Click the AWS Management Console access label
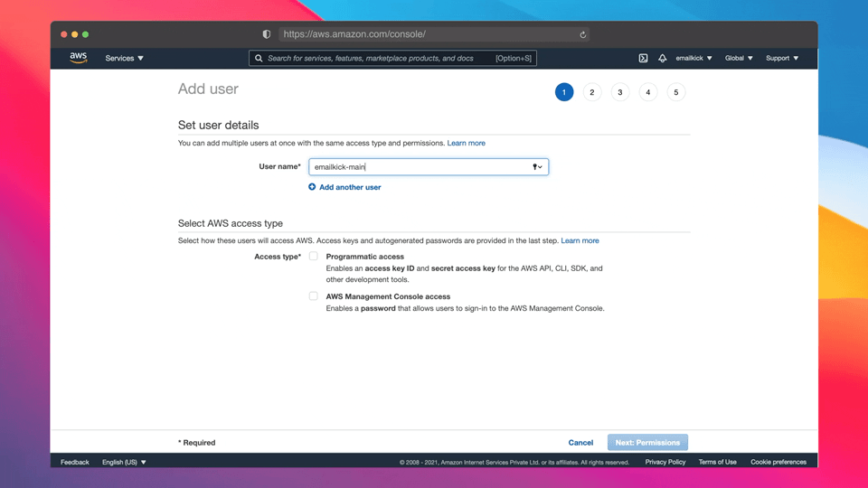868x488 pixels. tap(388, 296)
